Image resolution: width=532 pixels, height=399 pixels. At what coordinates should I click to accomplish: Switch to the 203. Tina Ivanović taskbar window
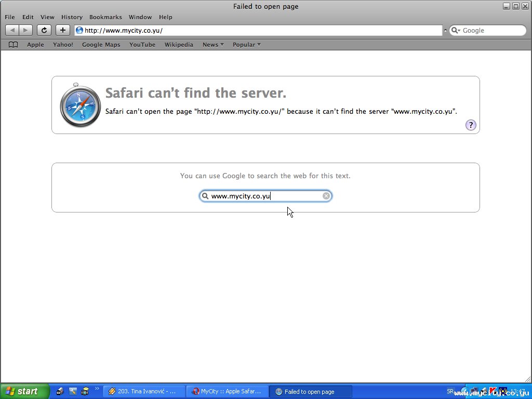pyautogui.click(x=144, y=391)
